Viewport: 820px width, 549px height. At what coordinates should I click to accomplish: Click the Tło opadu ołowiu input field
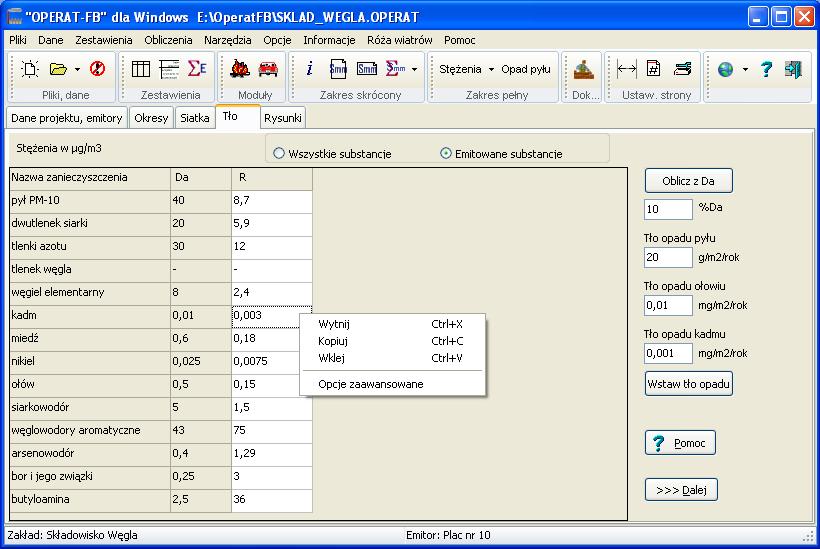tap(668, 305)
